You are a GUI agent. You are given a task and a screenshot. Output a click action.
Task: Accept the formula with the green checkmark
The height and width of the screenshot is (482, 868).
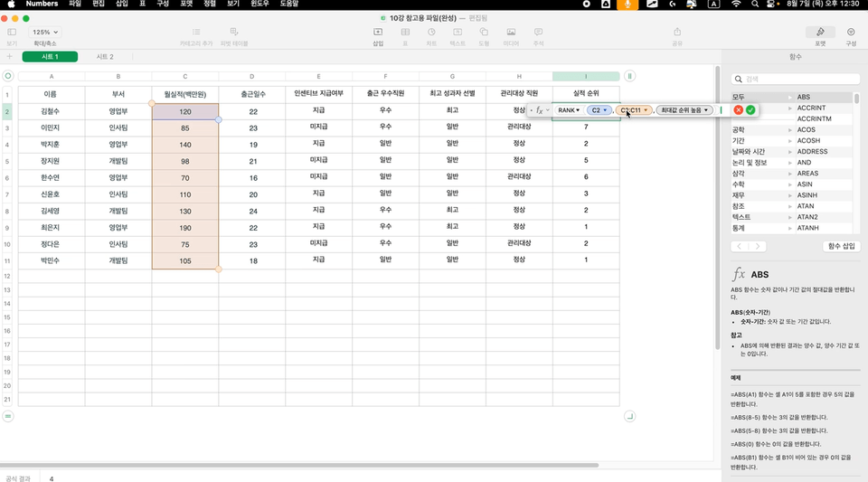pos(750,110)
